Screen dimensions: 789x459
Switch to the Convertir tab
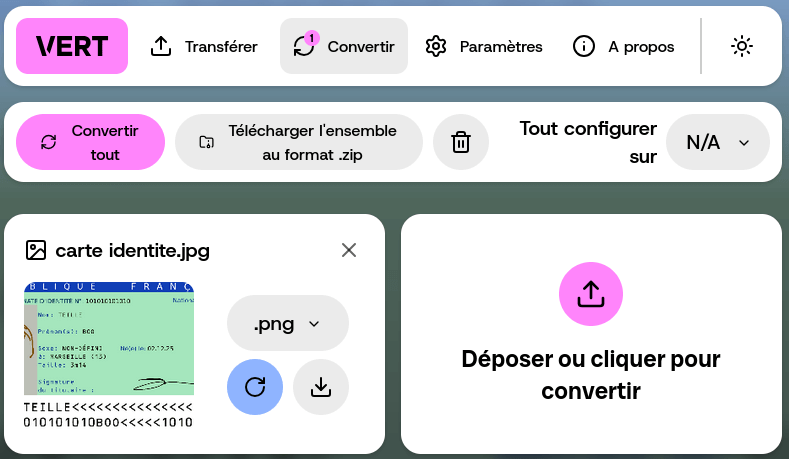point(344,46)
